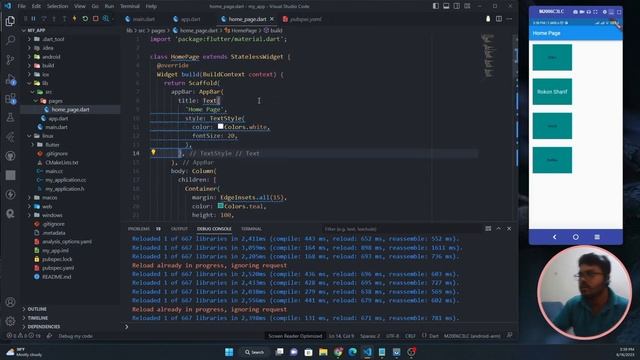Close the bottom panel

pos(509,229)
